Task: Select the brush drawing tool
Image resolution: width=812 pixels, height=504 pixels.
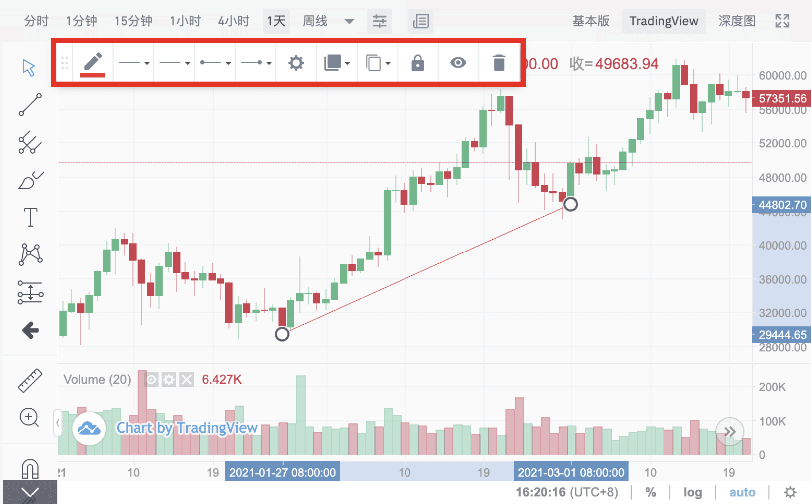Action: coord(30,180)
